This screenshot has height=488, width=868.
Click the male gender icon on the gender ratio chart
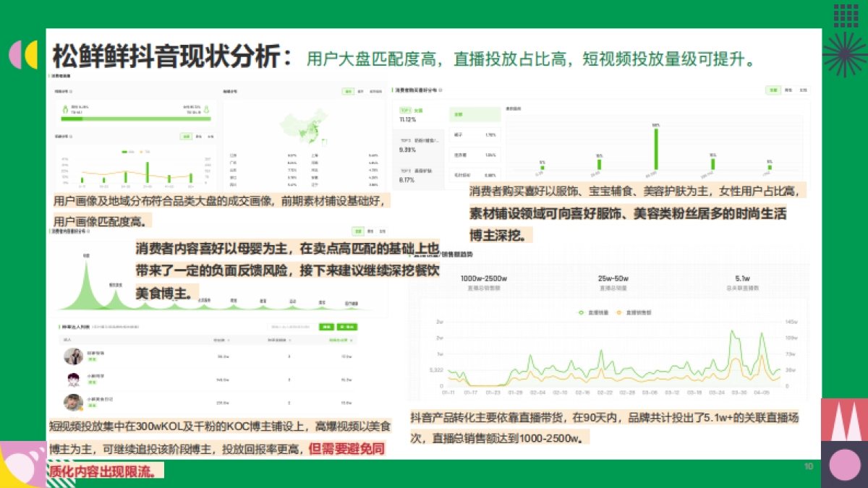pyautogui.click(x=66, y=108)
